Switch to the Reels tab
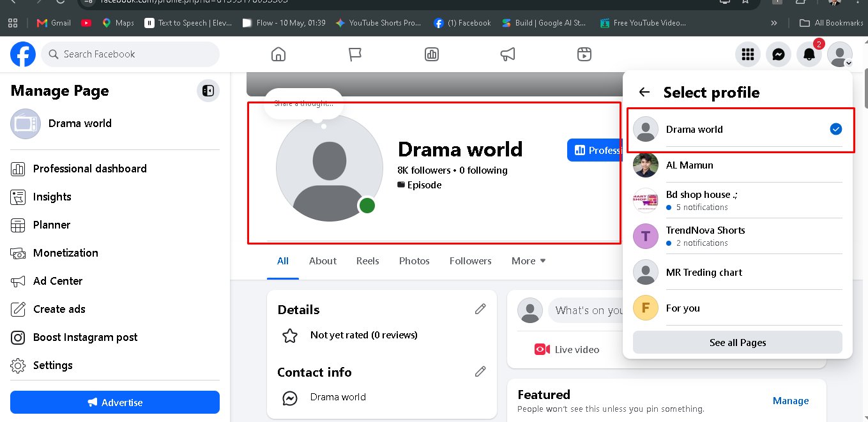868x422 pixels. pyautogui.click(x=368, y=260)
